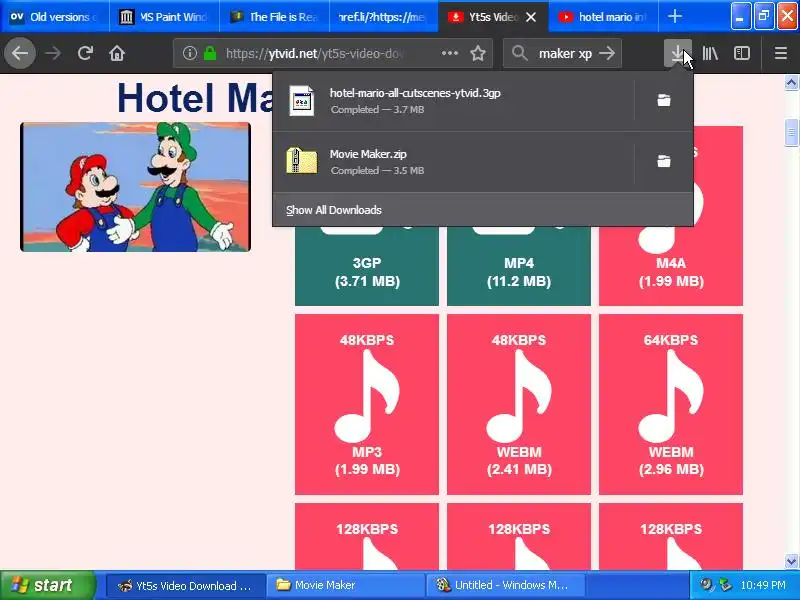
Task: Download the 48KBPS WEBM (2.41 MB)
Action: click(x=518, y=404)
